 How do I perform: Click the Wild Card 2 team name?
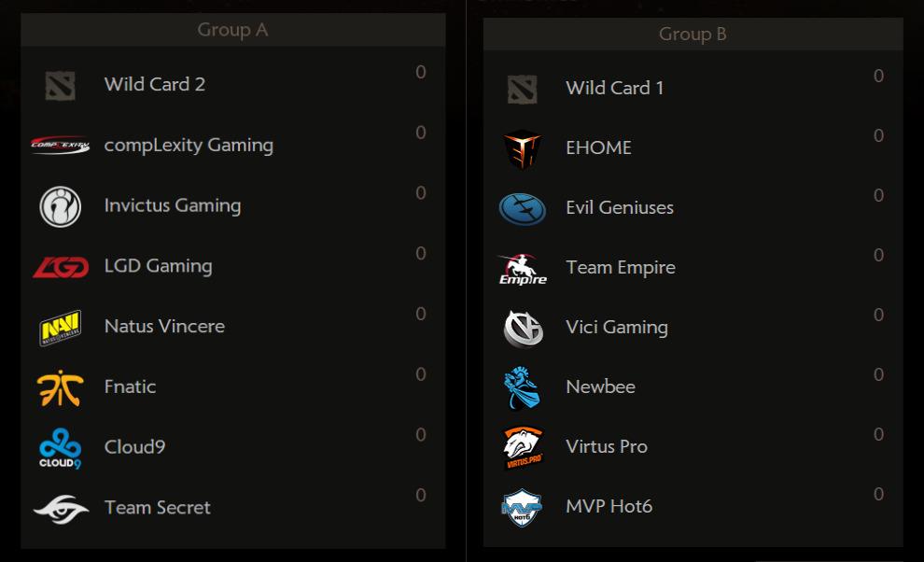(155, 84)
